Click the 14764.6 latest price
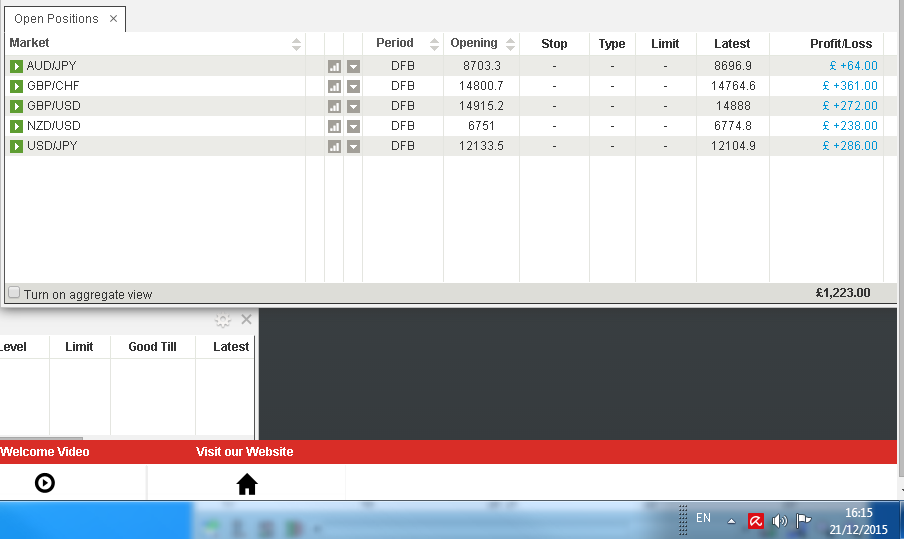This screenshot has height=539, width=904. (733, 86)
